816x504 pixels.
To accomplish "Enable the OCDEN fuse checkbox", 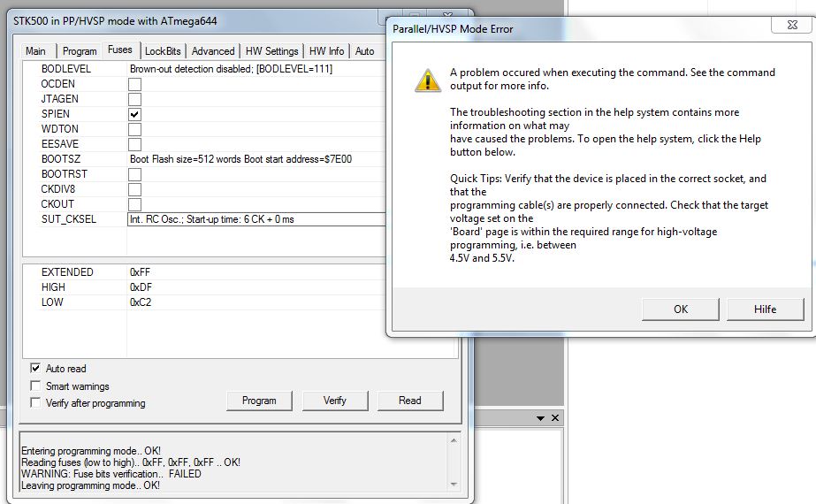I will (134, 84).
